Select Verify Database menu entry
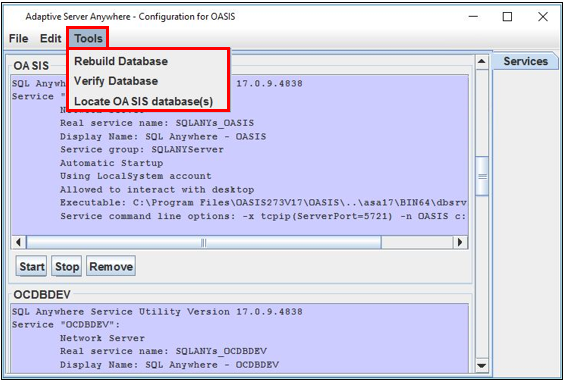This screenshot has width=566, height=383. coord(116,81)
